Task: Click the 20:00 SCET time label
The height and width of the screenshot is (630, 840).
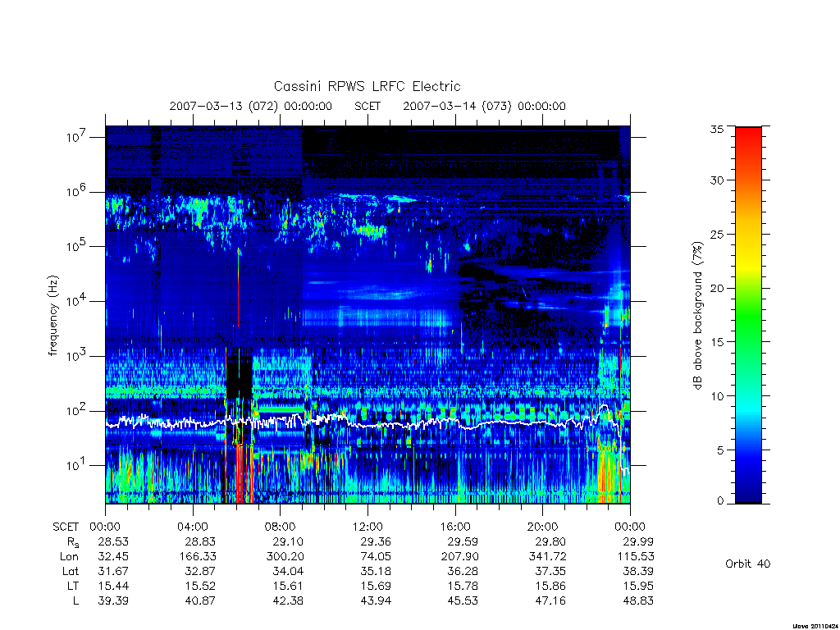Action: [542, 527]
